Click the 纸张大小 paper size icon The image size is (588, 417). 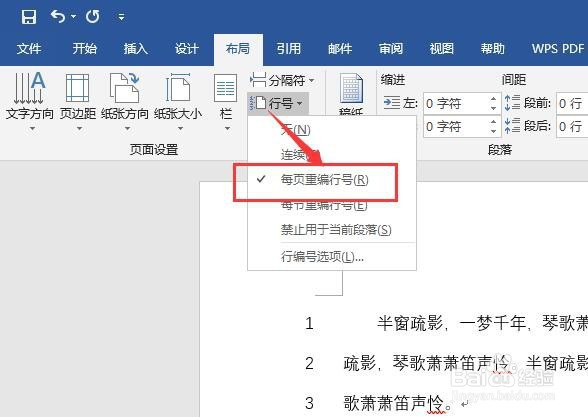coord(178,88)
